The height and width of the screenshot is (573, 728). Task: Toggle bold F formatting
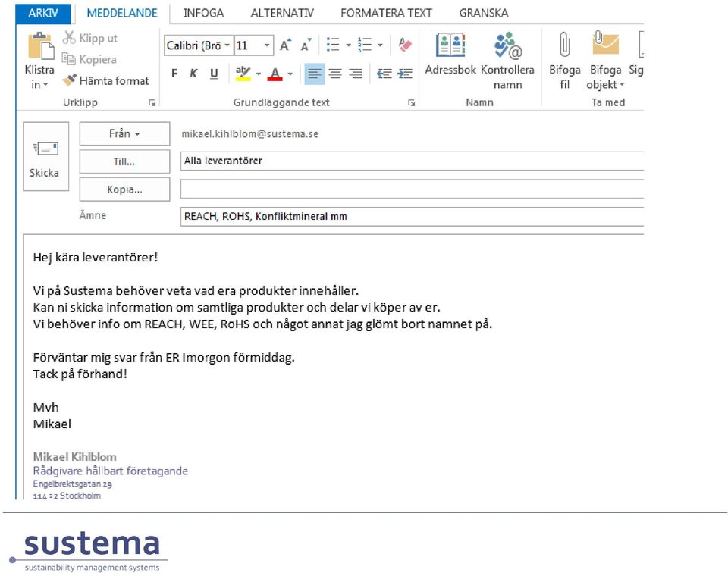(x=174, y=74)
